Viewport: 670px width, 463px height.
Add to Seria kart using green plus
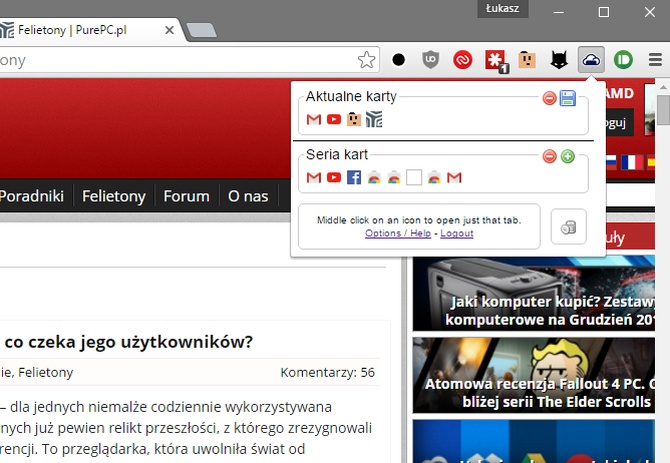click(568, 156)
